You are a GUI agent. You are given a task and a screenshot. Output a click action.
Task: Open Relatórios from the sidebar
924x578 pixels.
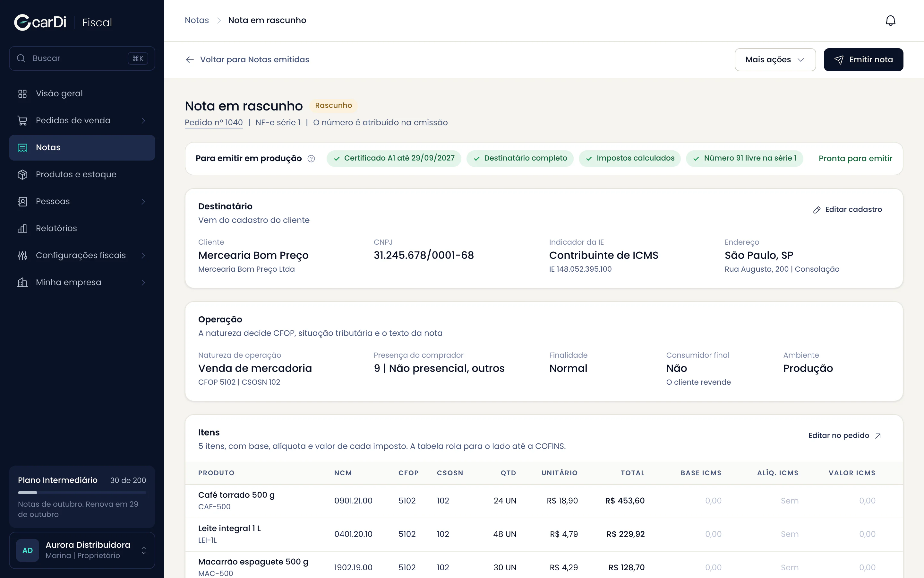click(82, 228)
